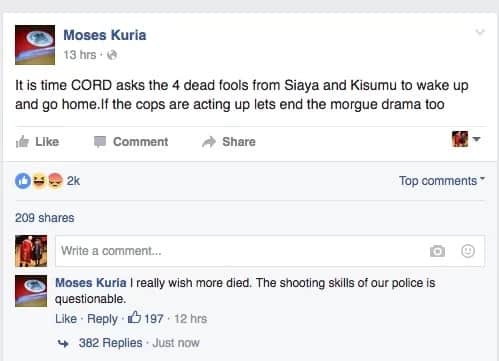Expand the Top comments sorting dropdown
Viewport: 499px width, 361px height.
(x=441, y=181)
